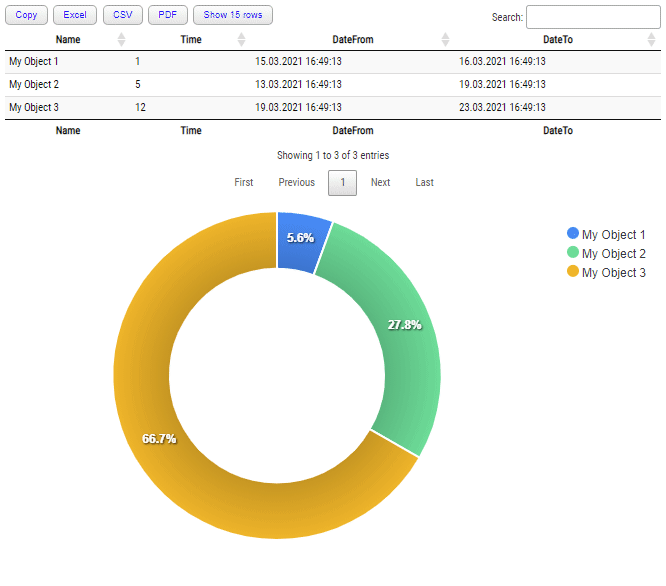The height and width of the screenshot is (586, 666).
Task: Export table as PDF
Action: (x=167, y=15)
